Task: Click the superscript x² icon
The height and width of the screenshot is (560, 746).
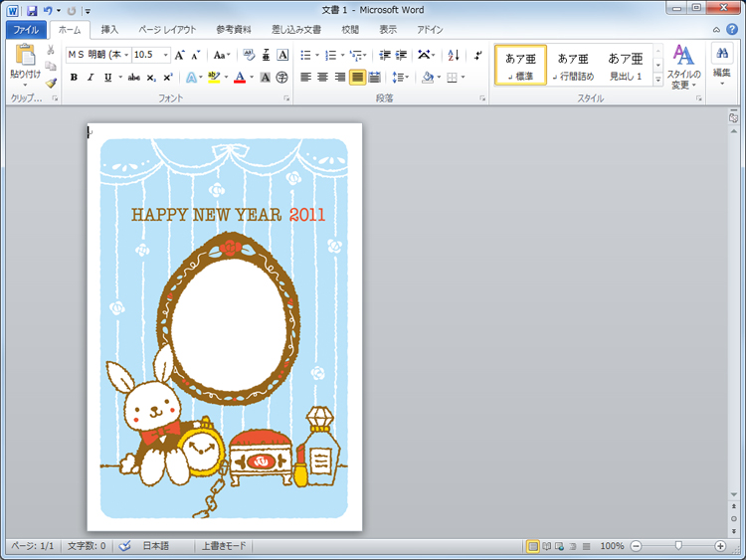Action: pos(167,77)
